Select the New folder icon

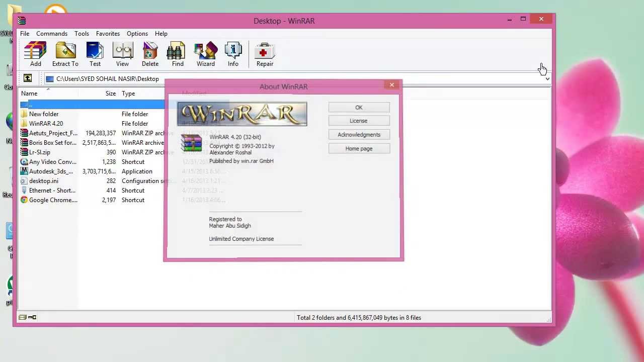coord(24,114)
